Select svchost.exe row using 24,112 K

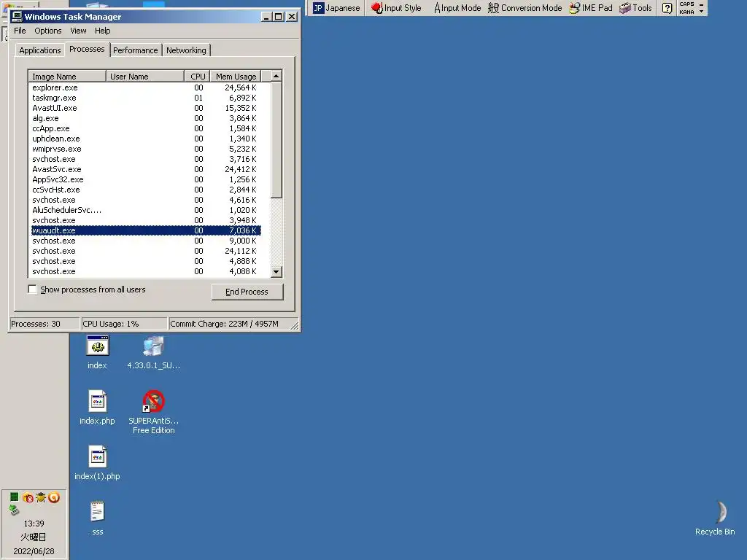point(146,251)
